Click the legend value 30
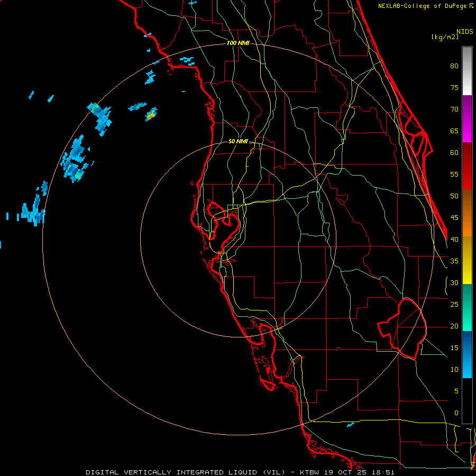This screenshot has width=476, height=476. coord(454,282)
